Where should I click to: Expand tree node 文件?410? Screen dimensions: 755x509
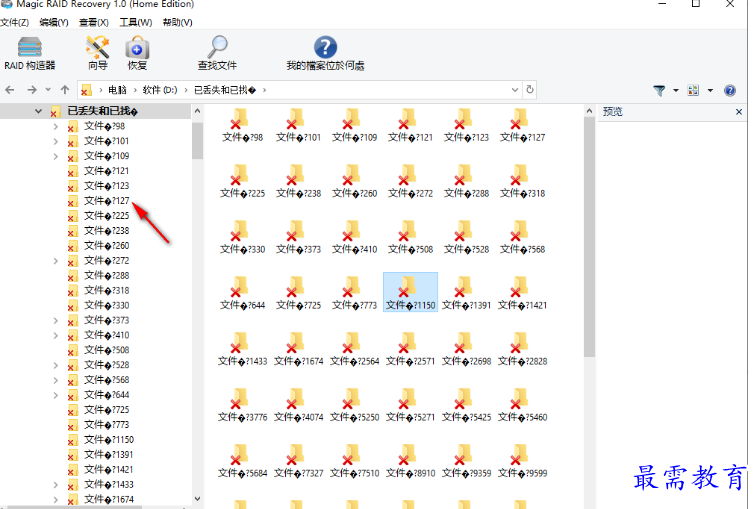(x=55, y=335)
